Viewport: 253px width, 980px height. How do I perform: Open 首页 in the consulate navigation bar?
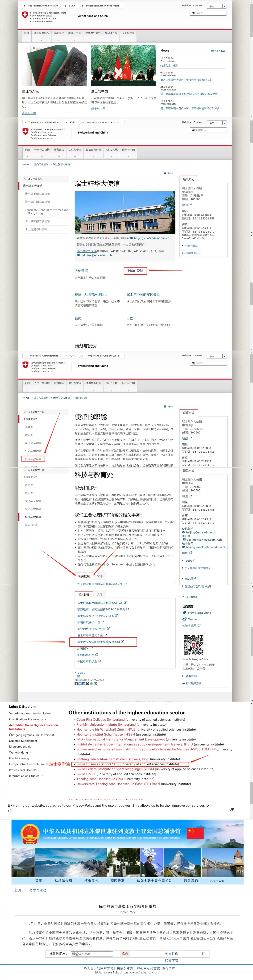(x=38, y=881)
